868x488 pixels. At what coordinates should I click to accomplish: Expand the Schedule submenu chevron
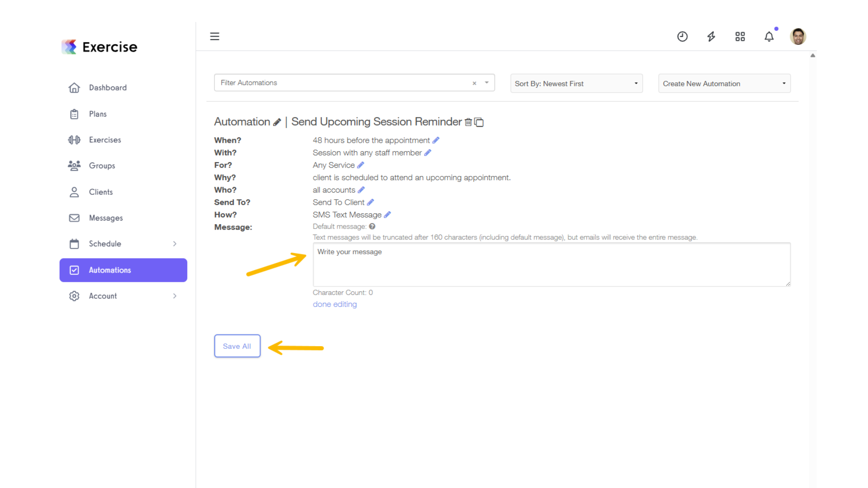pyautogui.click(x=175, y=244)
